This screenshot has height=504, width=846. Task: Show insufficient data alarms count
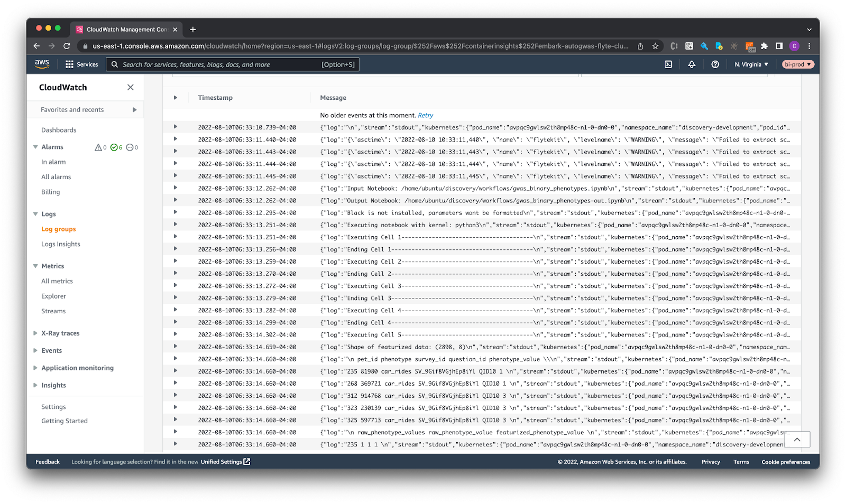pyautogui.click(x=132, y=147)
